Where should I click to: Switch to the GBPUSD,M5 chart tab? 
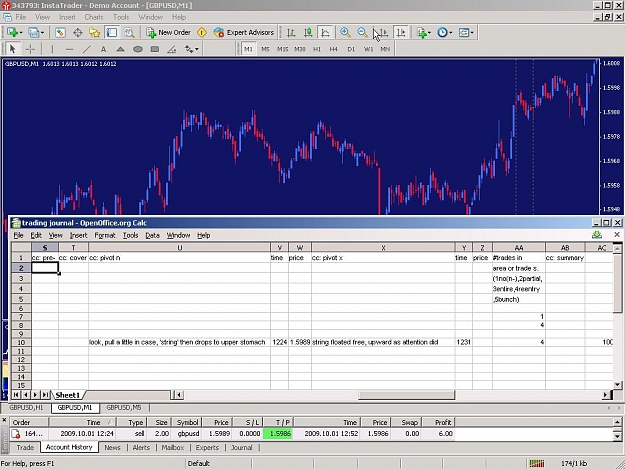tap(124, 408)
